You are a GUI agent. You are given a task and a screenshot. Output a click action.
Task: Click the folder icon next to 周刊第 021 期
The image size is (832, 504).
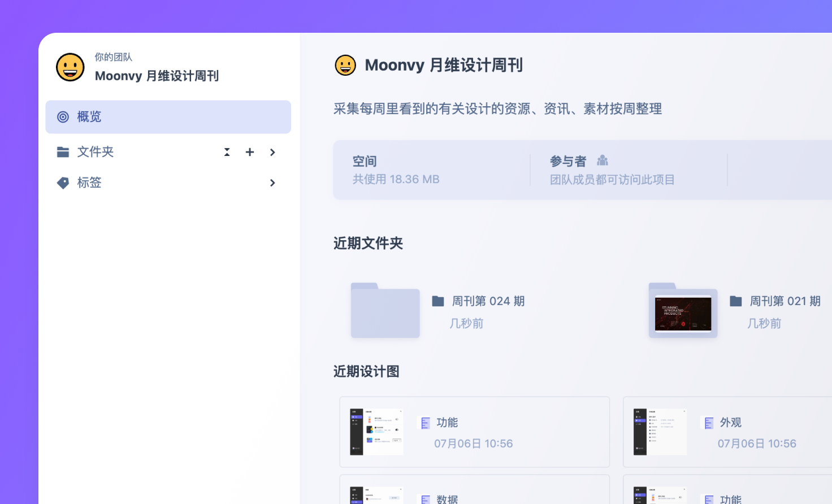[x=736, y=301]
